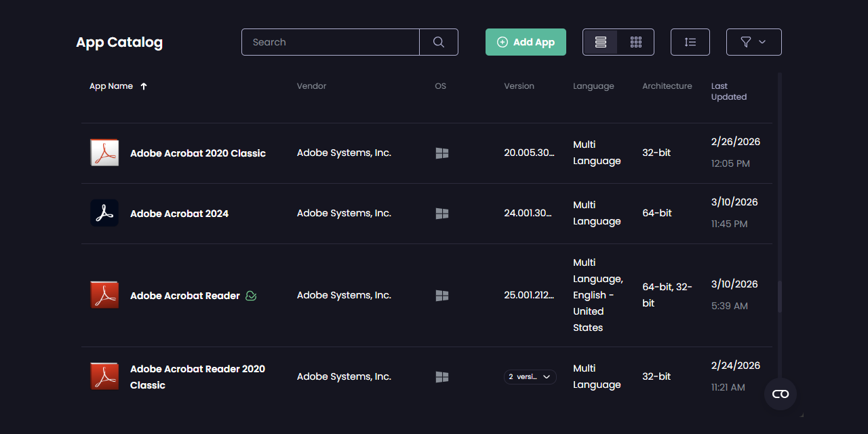
Task: Click the Last Updated column header
Action: pos(728,92)
